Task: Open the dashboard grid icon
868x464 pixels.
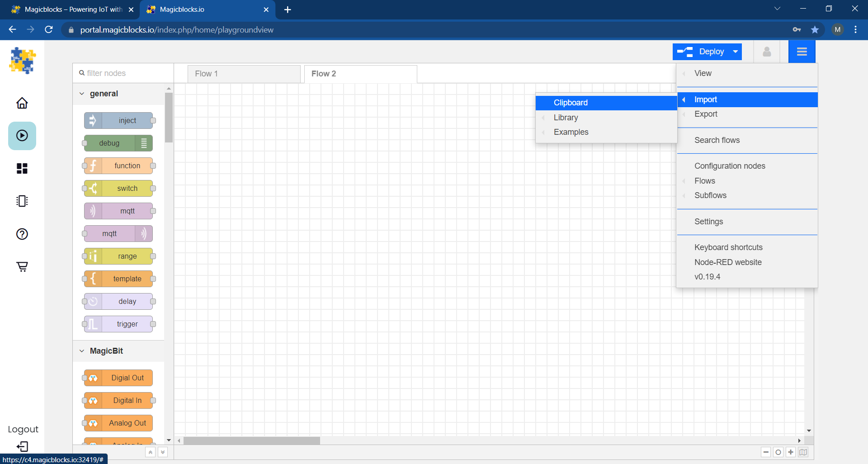Action: pyautogui.click(x=22, y=169)
